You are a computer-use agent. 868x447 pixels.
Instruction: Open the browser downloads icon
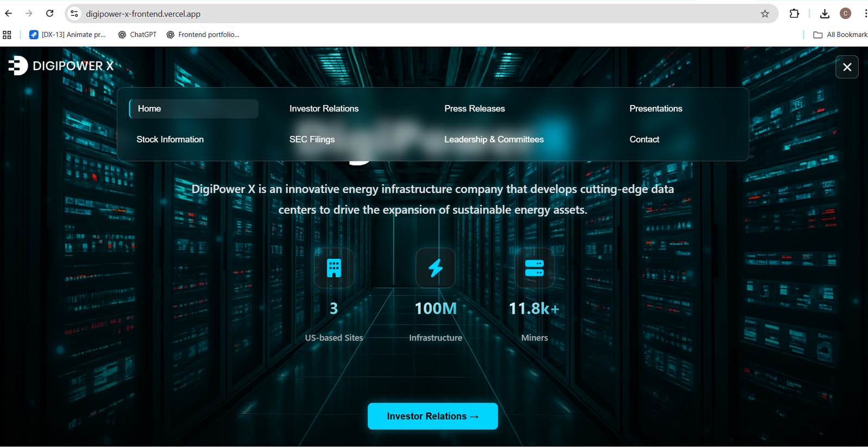tap(824, 14)
